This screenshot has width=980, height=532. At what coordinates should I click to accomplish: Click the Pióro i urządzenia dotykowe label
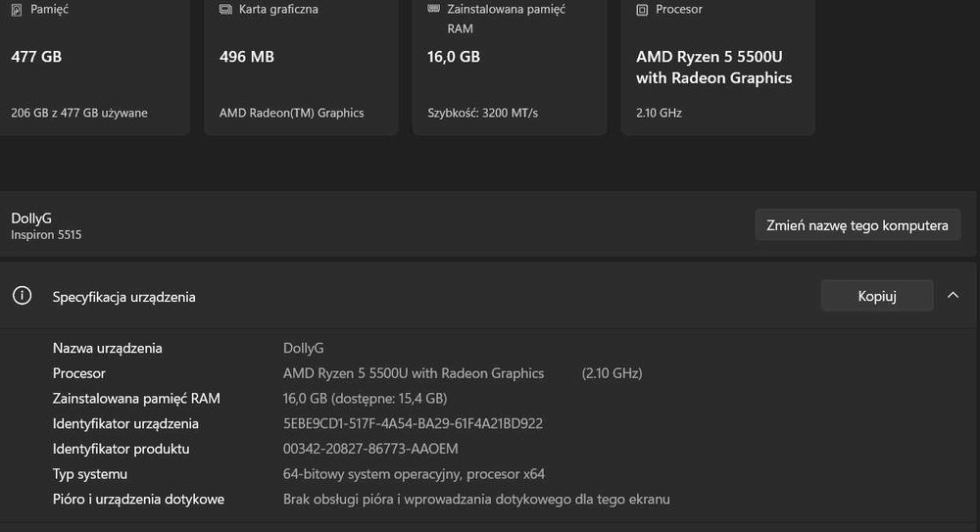coord(138,500)
